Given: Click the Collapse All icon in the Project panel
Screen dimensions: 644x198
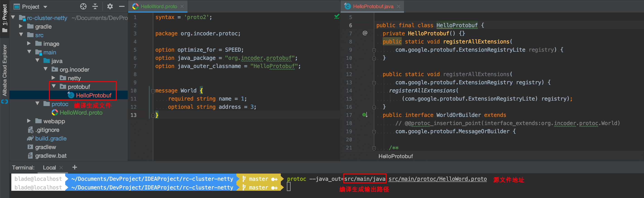Looking at the screenshot, I should [95, 7].
